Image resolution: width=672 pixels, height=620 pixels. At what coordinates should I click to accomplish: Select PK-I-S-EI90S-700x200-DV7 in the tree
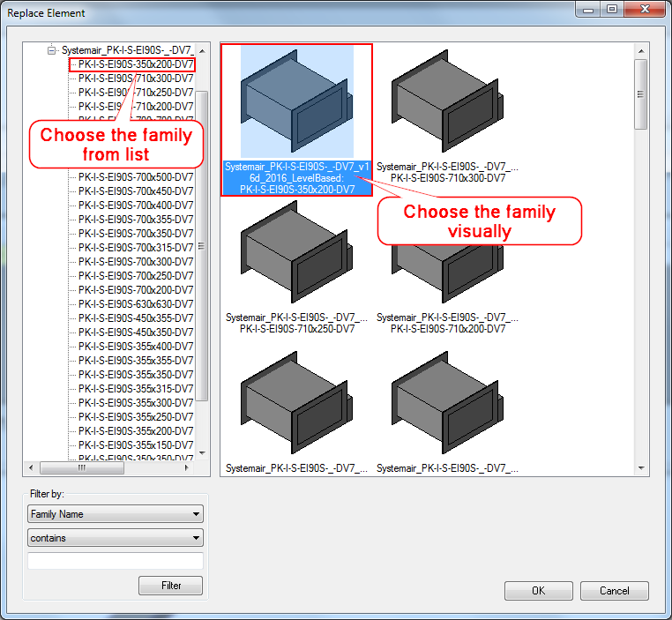click(136, 290)
